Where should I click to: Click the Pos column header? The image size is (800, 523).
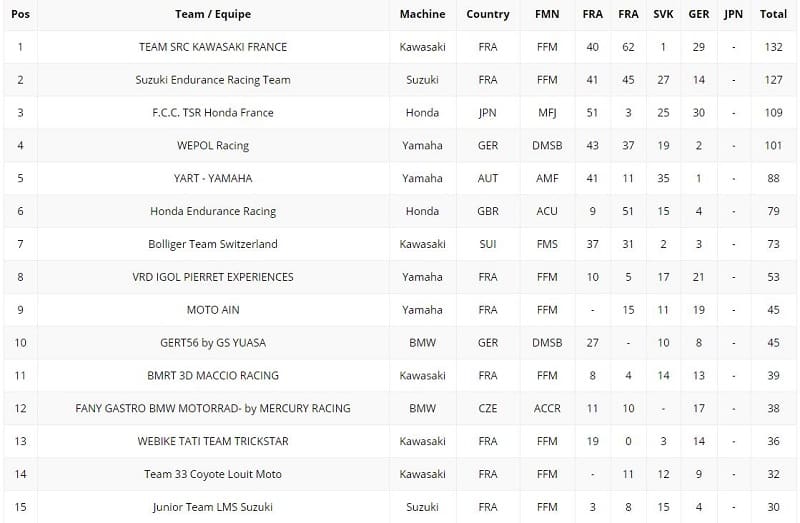point(20,14)
